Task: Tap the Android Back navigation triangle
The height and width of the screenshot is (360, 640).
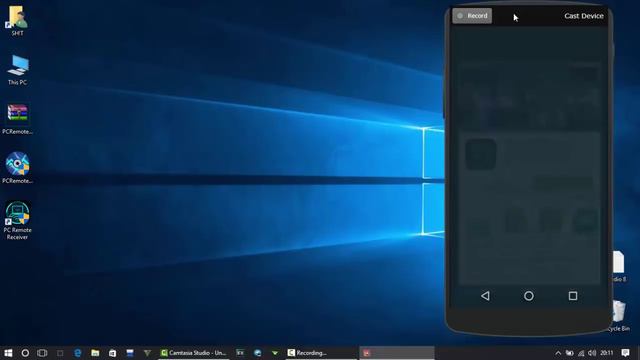Action: click(485, 296)
